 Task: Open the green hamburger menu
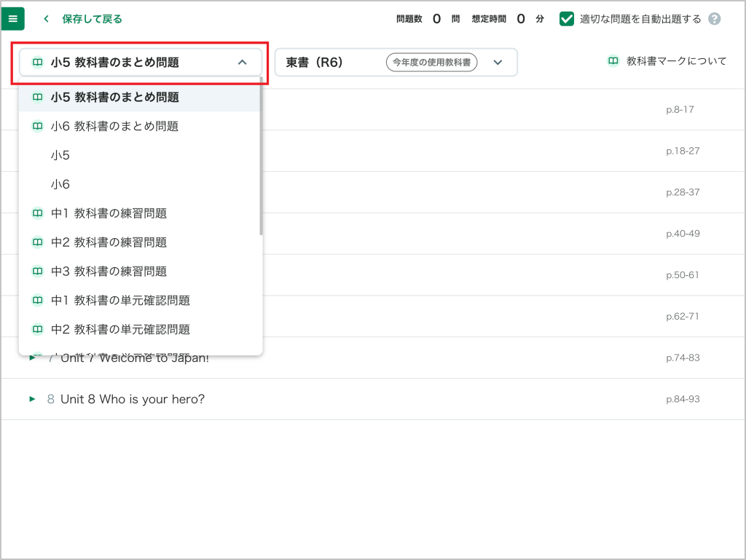click(x=13, y=18)
